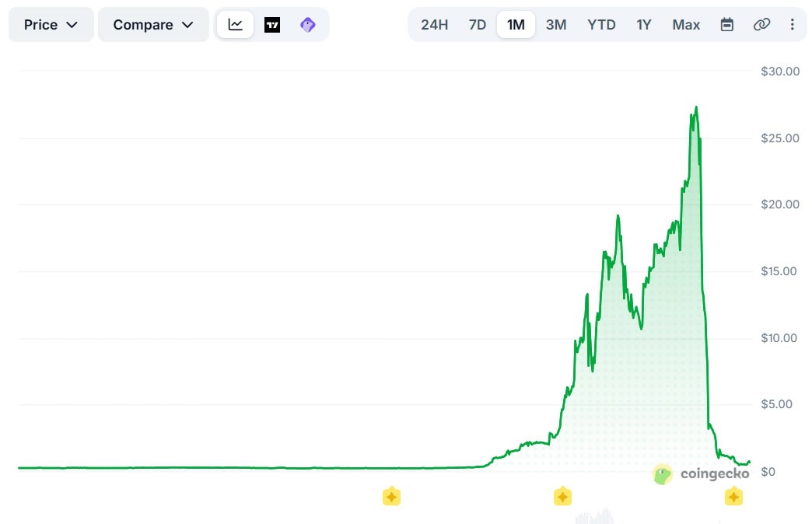Screen dimensions: 812x524
Task: Click the price peak on the chart
Action: click(696, 107)
